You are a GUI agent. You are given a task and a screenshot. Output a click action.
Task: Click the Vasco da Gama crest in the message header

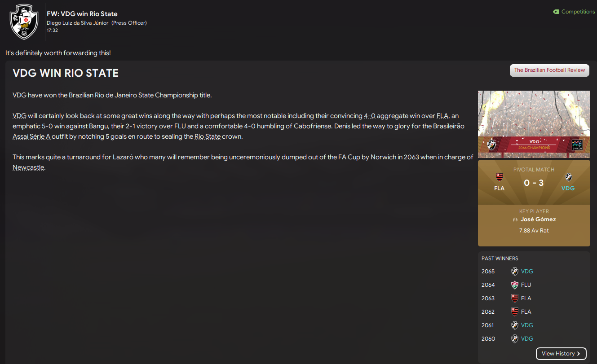pyautogui.click(x=24, y=22)
